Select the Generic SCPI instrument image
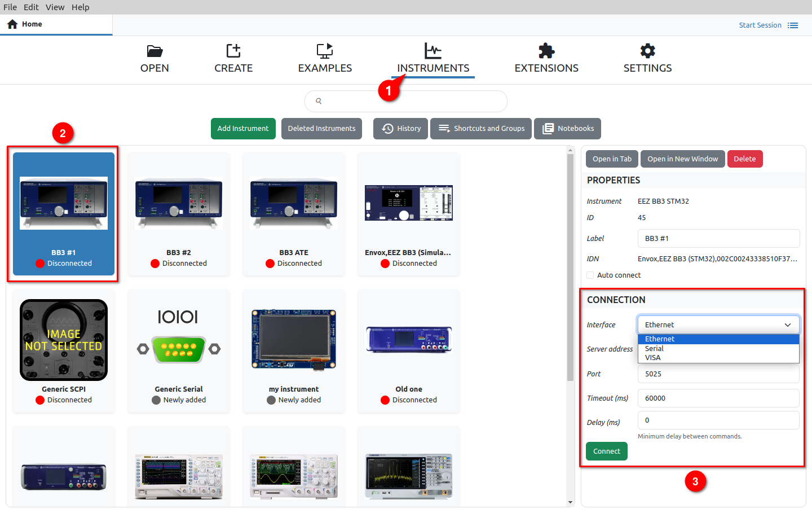 pyautogui.click(x=64, y=340)
